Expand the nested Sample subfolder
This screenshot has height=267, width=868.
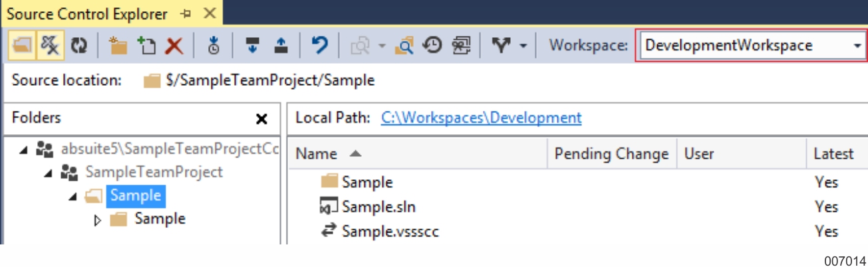point(98,220)
